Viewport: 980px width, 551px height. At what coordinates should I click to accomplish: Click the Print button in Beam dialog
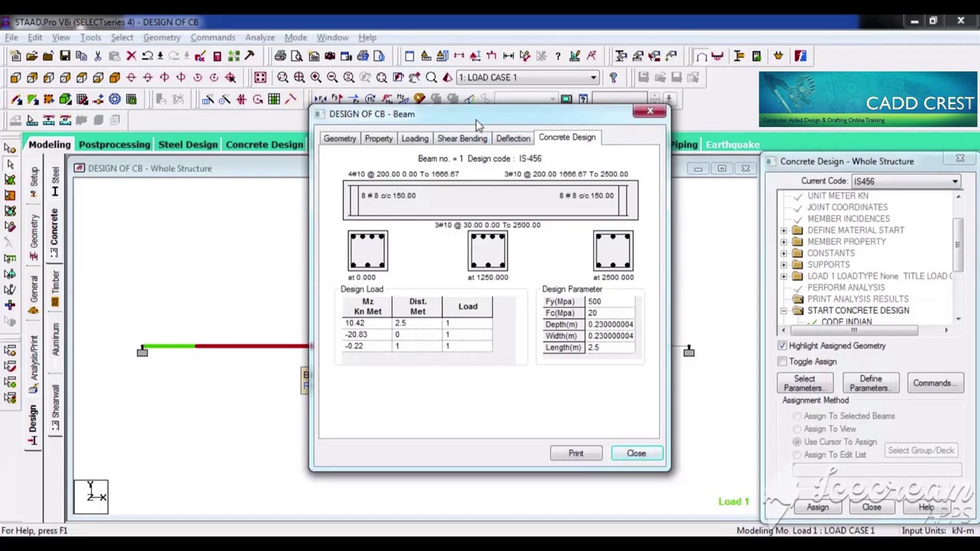pos(576,453)
